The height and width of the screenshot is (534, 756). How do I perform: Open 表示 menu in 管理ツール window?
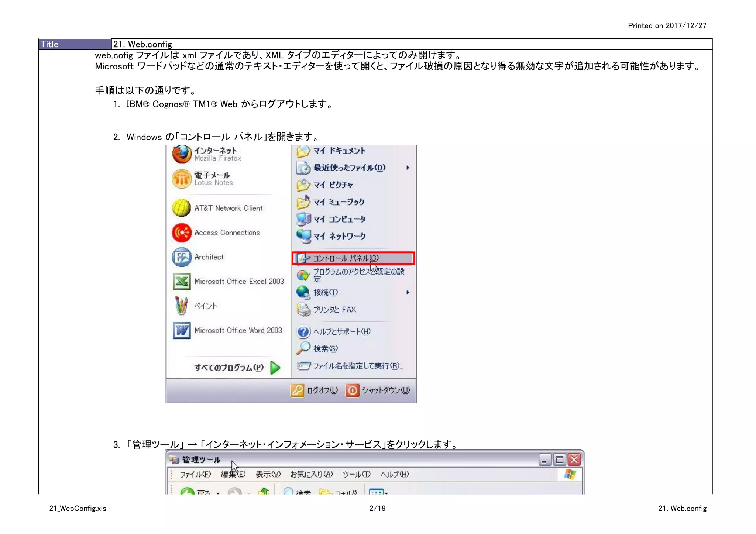pyautogui.click(x=268, y=475)
